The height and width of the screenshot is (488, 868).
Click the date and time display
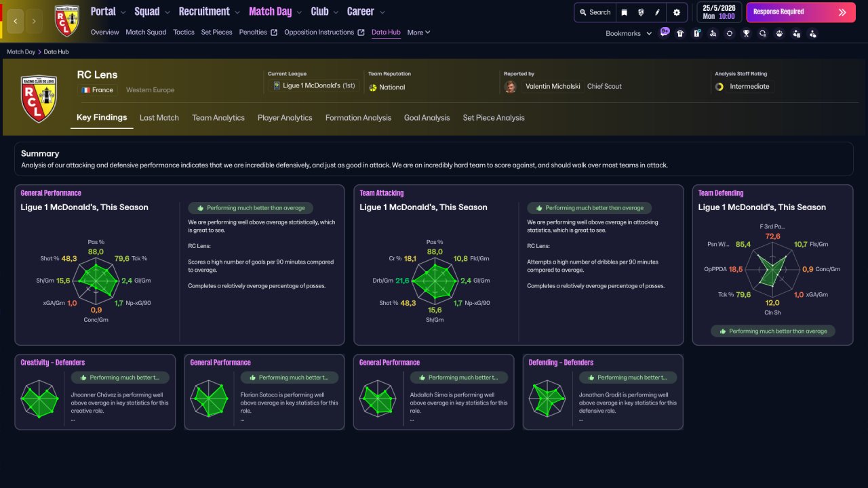pyautogui.click(x=718, y=12)
